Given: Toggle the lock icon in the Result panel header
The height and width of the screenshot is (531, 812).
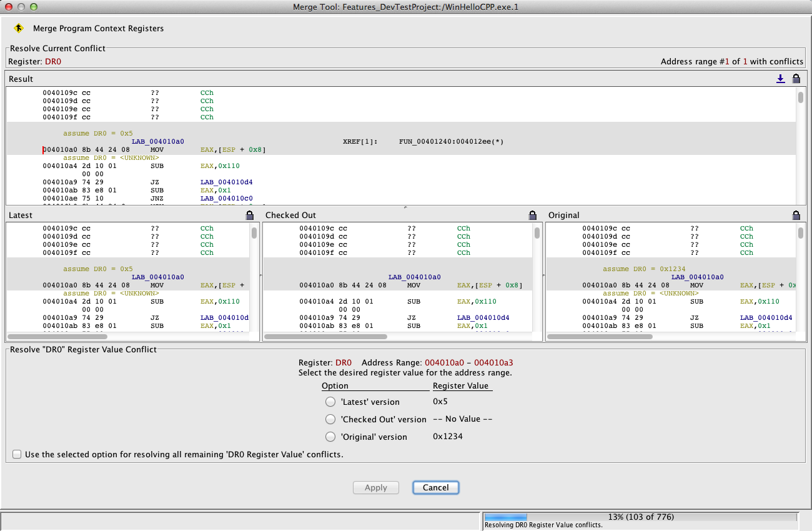Looking at the screenshot, I should [796, 79].
